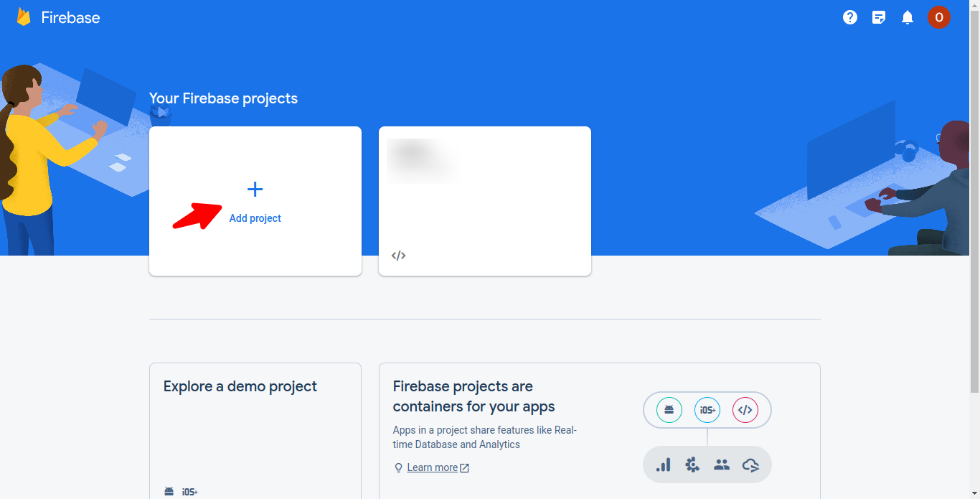Open the Explore a demo project card

255,431
